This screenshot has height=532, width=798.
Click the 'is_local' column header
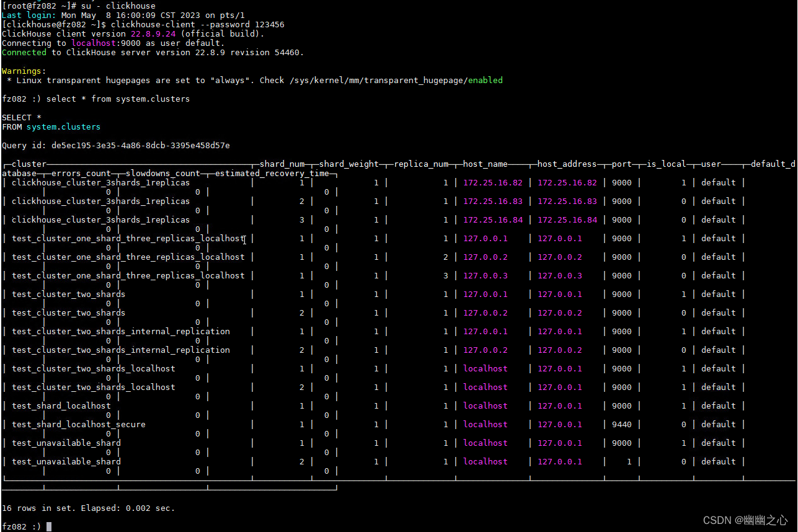667,164
